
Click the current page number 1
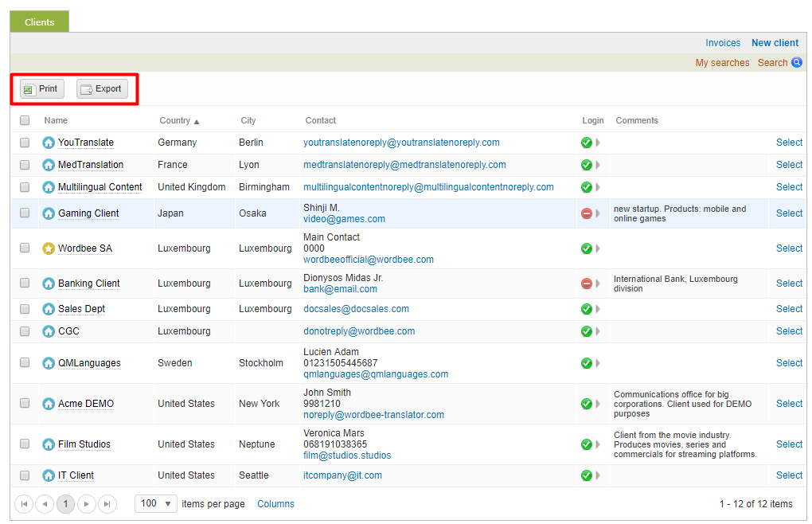point(65,504)
